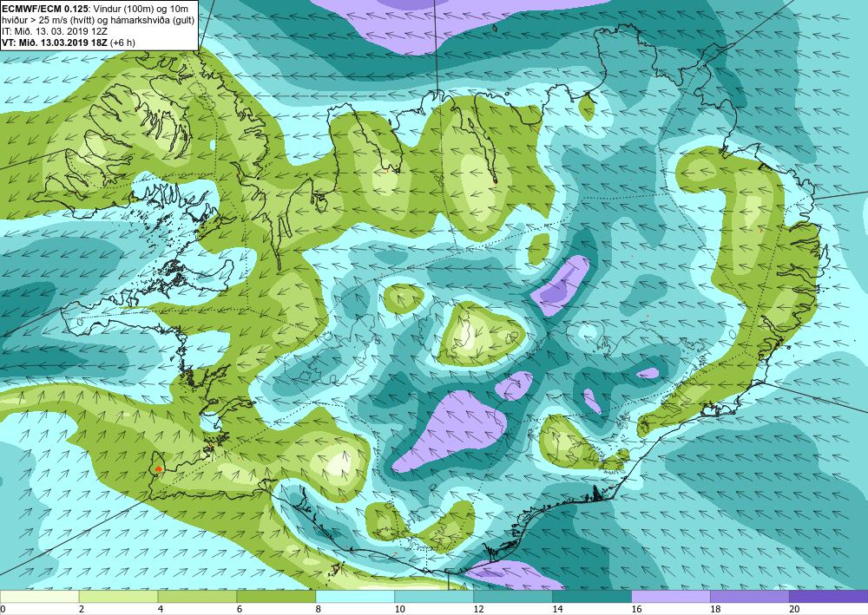Image resolution: width=868 pixels, height=615 pixels.
Task: Click the valid time "VT: Mið. 13.03.2019 18Z (+6 h)"
Action: coord(69,43)
